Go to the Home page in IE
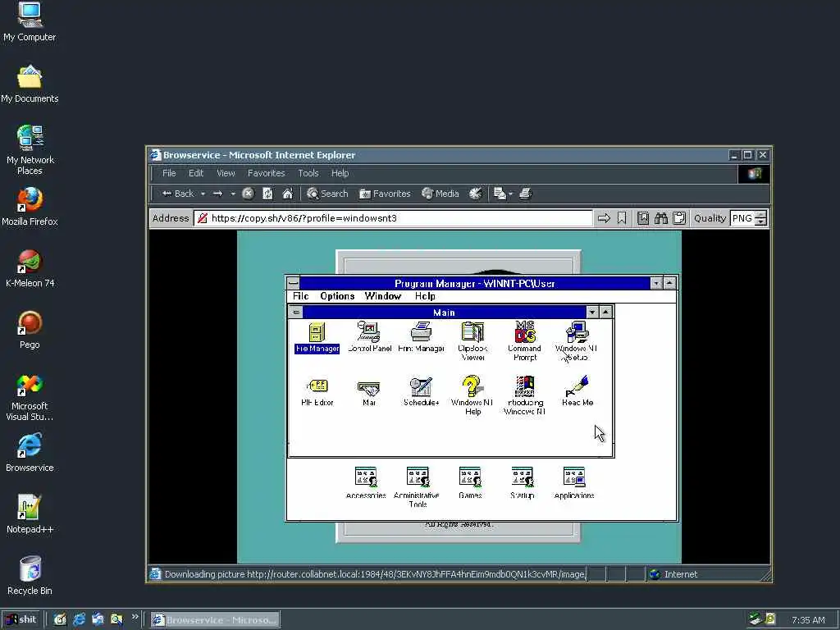840x630 pixels. [288, 194]
